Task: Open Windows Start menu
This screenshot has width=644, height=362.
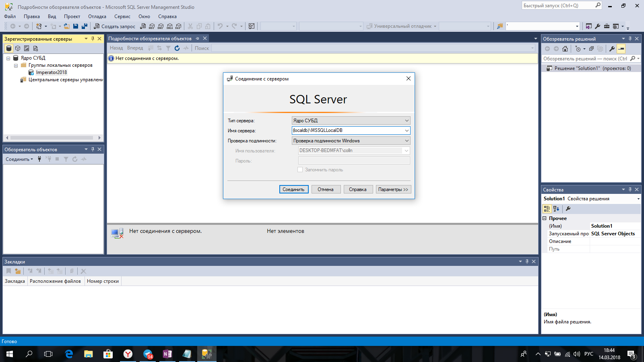Action: (10, 354)
